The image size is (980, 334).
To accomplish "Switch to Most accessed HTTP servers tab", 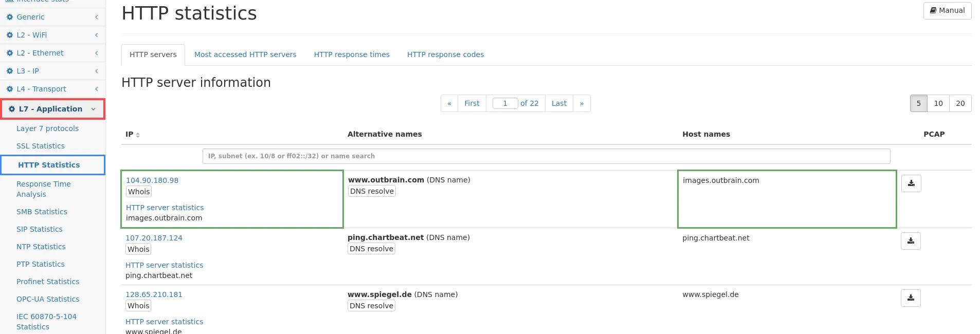I will 245,54.
